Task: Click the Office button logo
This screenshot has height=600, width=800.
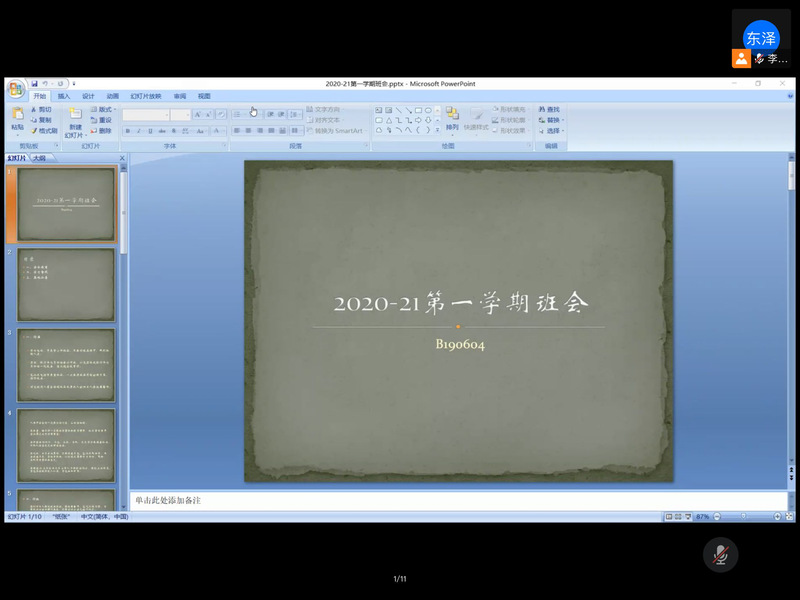Action: coord(15,89)
